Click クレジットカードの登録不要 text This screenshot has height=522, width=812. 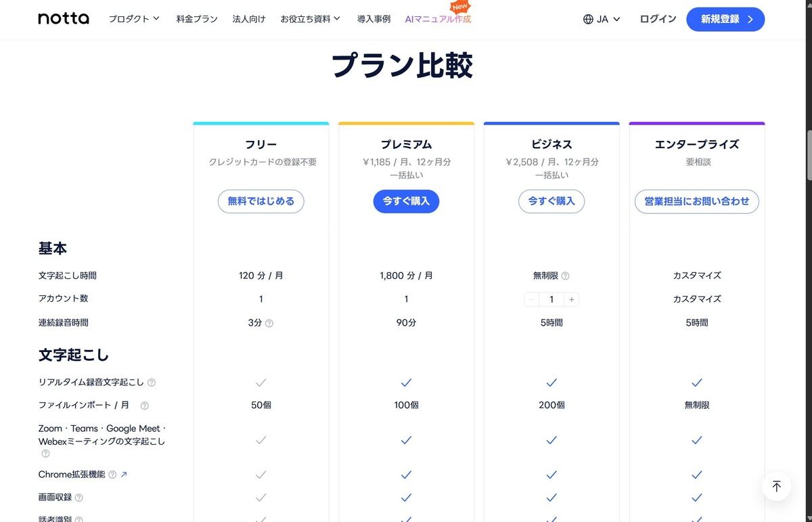263,162
